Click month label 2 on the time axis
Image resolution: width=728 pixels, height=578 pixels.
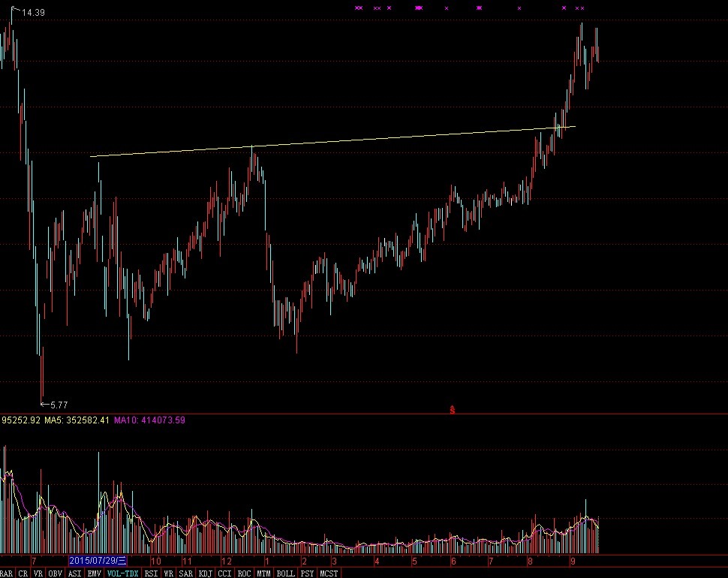pos(304,561)
